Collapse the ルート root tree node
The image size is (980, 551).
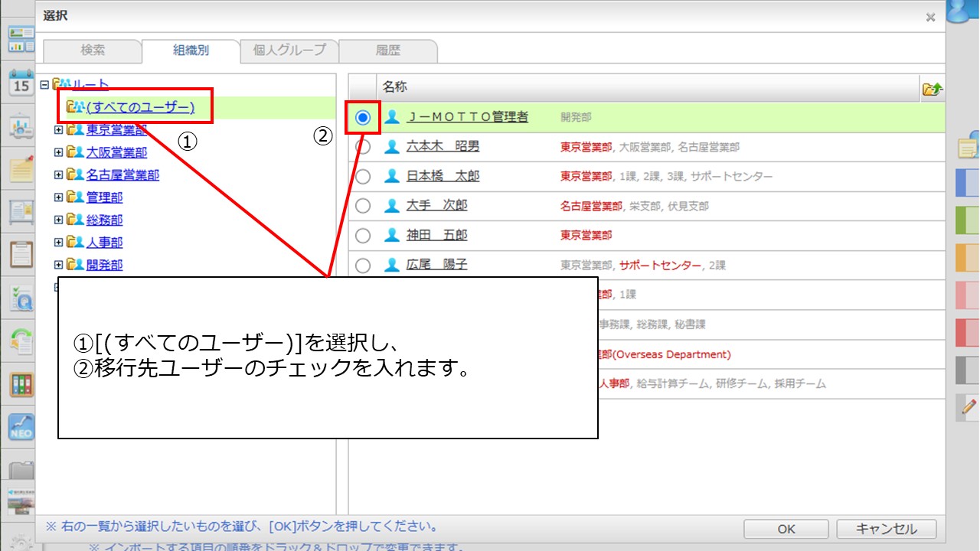pyautogui.click(x=44, y=84)
